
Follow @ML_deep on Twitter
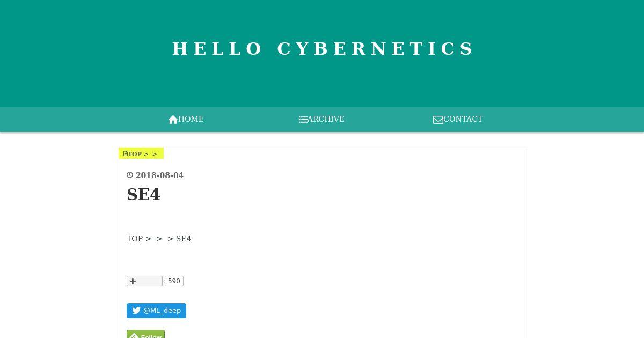coord(156,311)
